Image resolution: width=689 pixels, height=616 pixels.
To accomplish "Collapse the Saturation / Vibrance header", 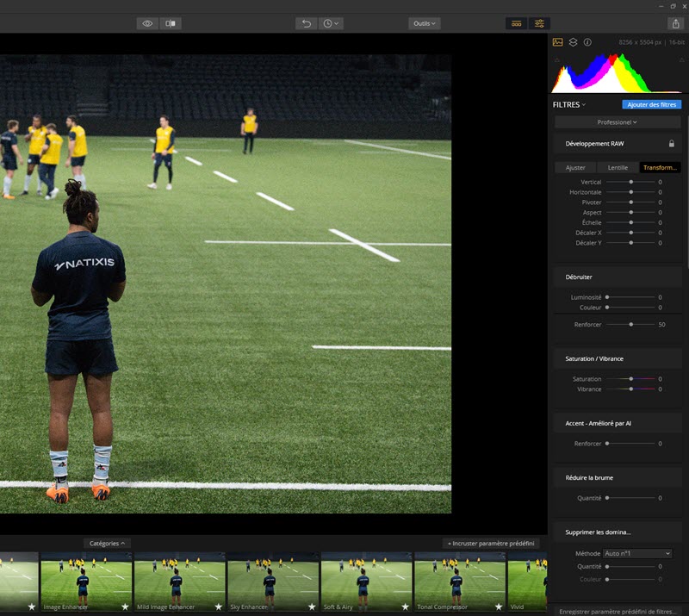I will [x=617, y=358].
